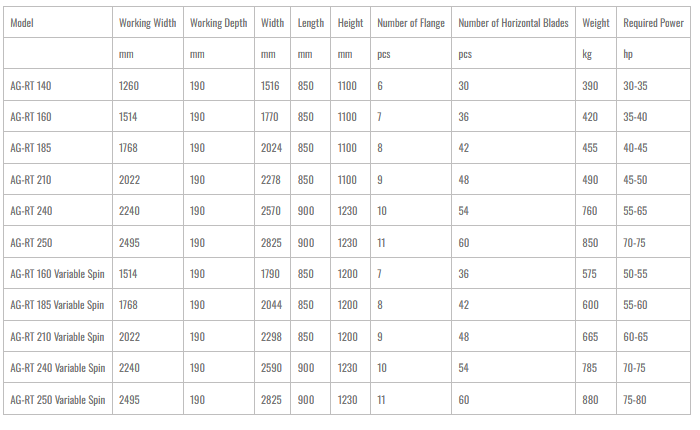This screenshot has width=700, height=430.
Task: Click the 760 weight cell
Action: click(x=590, y=211)
